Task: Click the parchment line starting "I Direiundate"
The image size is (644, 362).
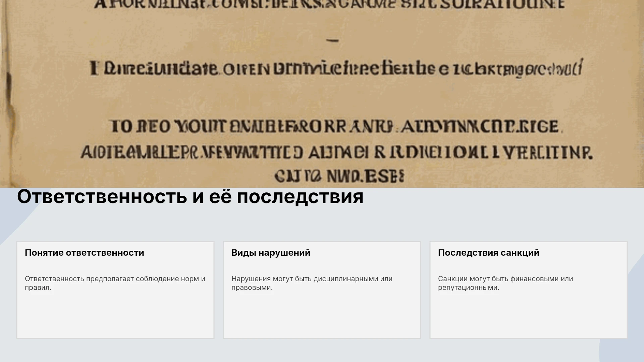Action: (x=336, y=68)
